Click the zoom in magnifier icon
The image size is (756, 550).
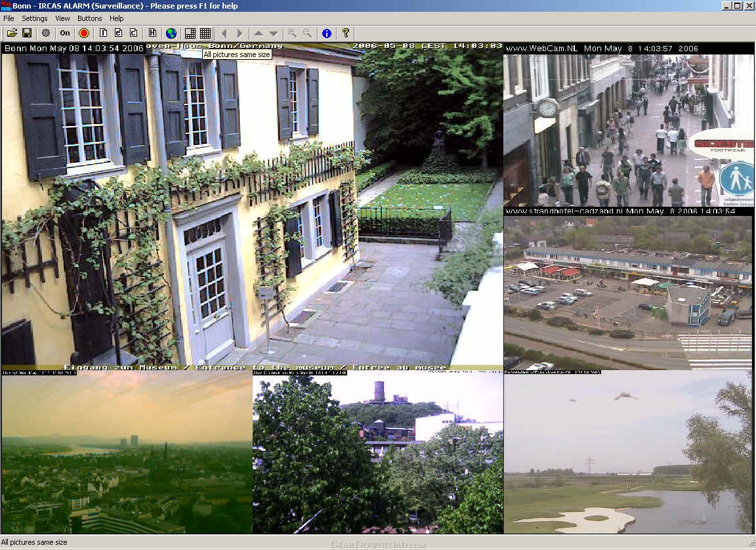pyautogui.click(x=292, y=33)
